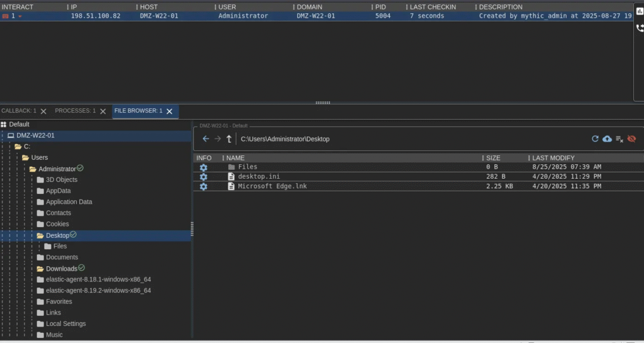
Task: Click the callback description cell text
Action: (x=556, y=16)
